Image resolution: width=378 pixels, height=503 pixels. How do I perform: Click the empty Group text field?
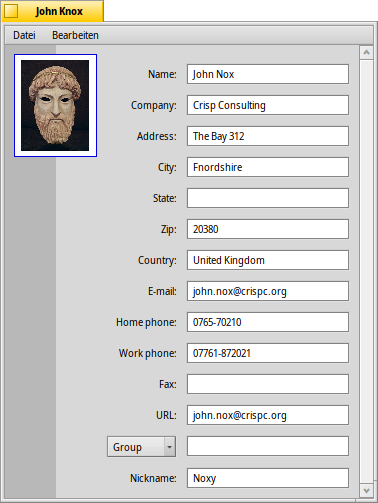pos(268,446)
